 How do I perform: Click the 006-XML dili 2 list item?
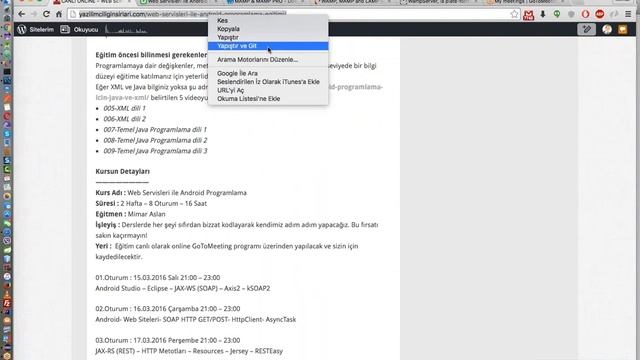coord(124,119)
